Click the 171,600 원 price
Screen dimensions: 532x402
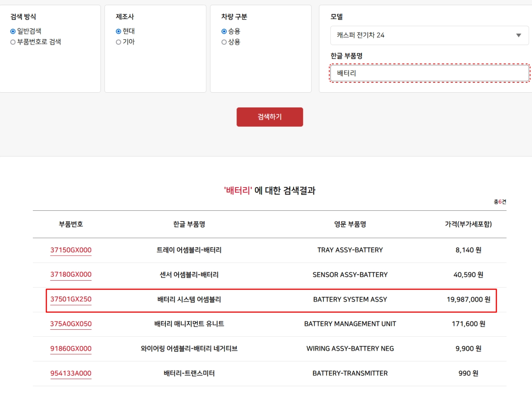point(468,324)
